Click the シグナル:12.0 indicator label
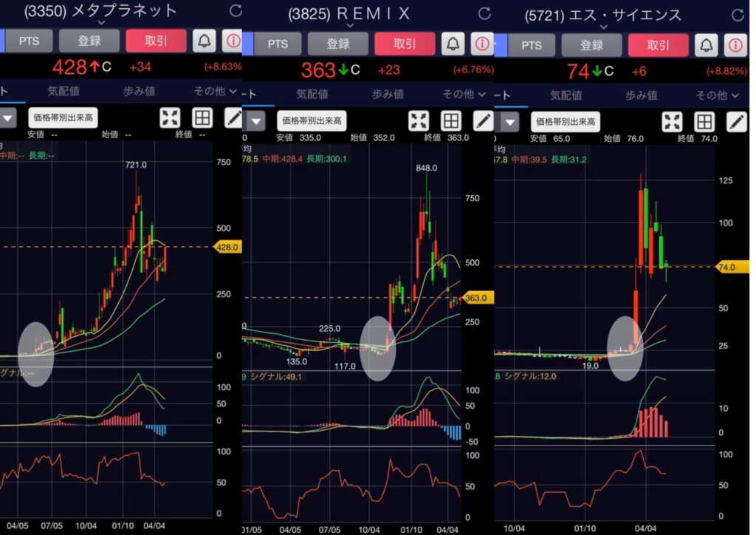 [530, 376]
